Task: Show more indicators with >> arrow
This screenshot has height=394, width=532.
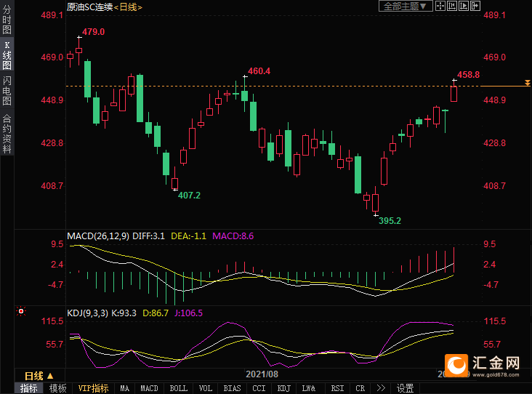Action: point(381,388)
